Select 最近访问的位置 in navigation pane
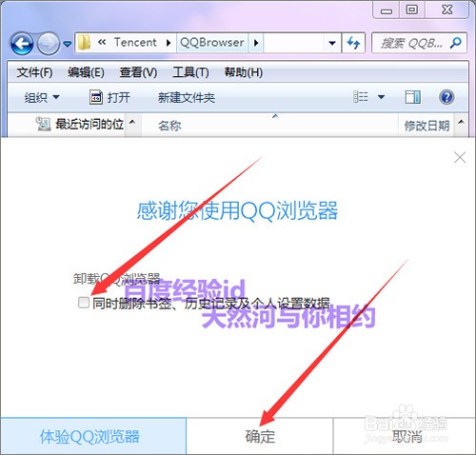 point(79,124)
